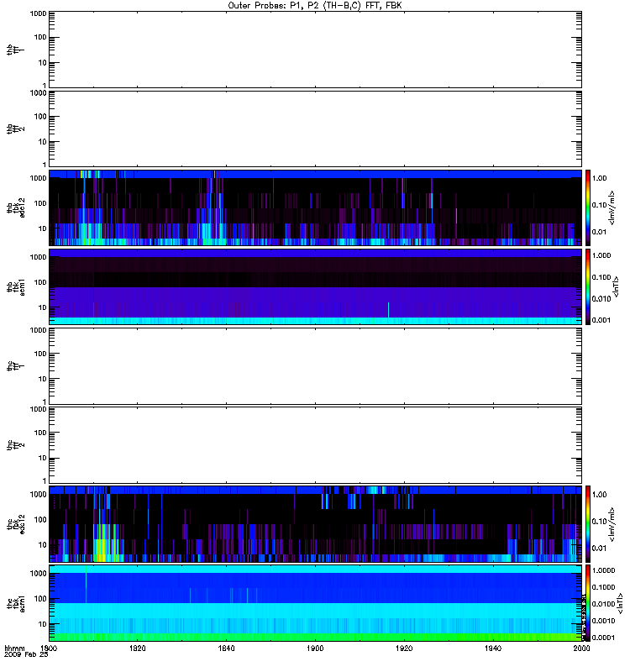Screen dimensions: 630x672
Task: Click the 1000 y-tick of thc fbk scm1 panel
Action: coord(38,574)
